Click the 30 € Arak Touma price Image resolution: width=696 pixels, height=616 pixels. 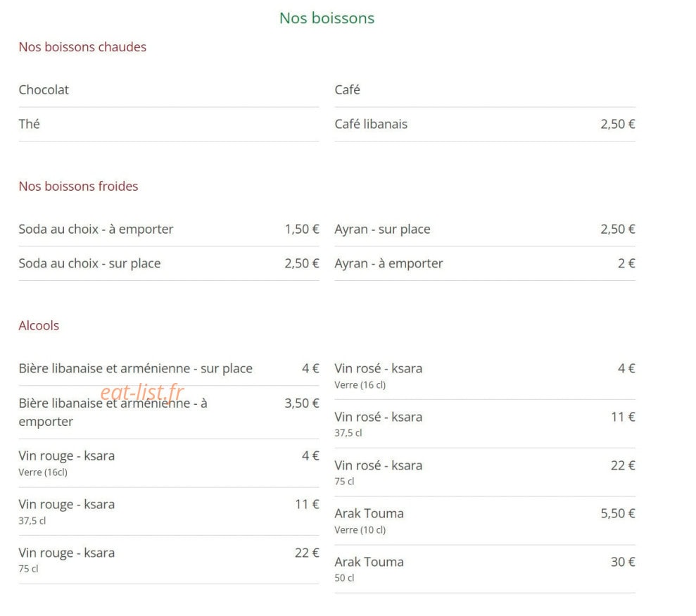623,562
